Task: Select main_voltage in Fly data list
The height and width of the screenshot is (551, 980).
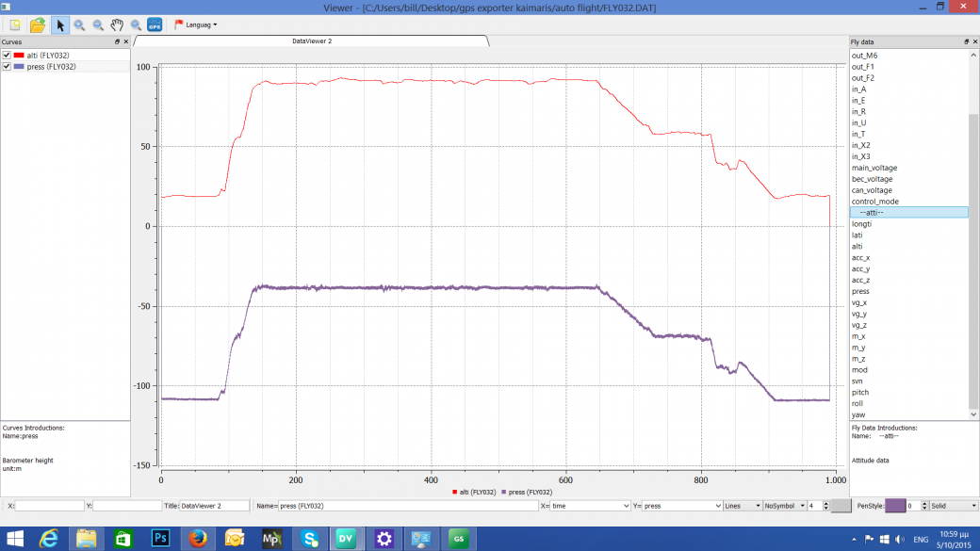Action: 874,168
